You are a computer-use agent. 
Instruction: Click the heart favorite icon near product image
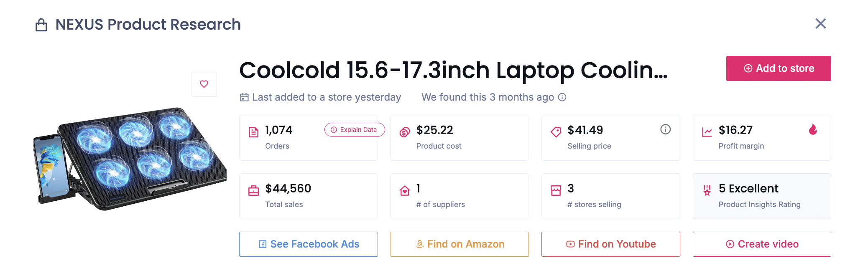204,84
